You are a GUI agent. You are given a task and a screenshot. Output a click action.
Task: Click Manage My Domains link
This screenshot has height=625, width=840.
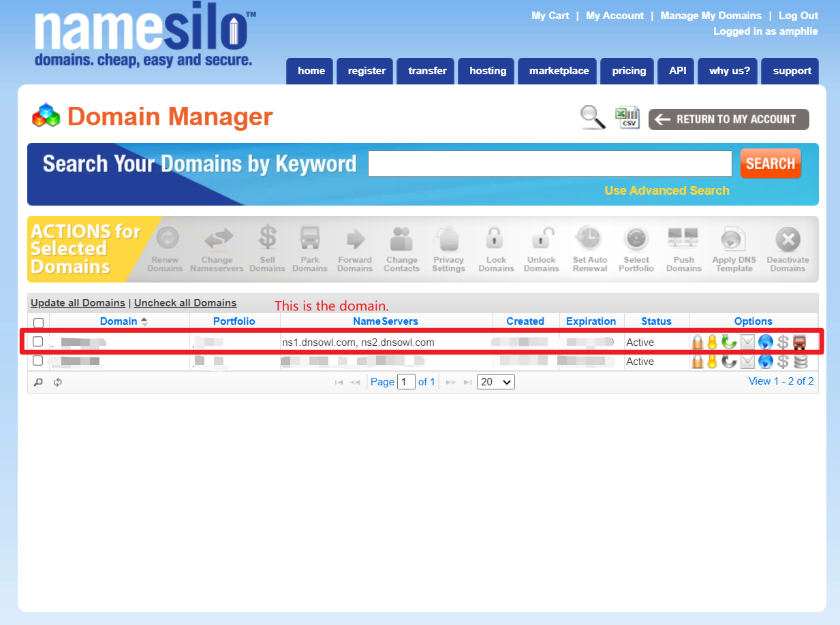pos(711,16)
